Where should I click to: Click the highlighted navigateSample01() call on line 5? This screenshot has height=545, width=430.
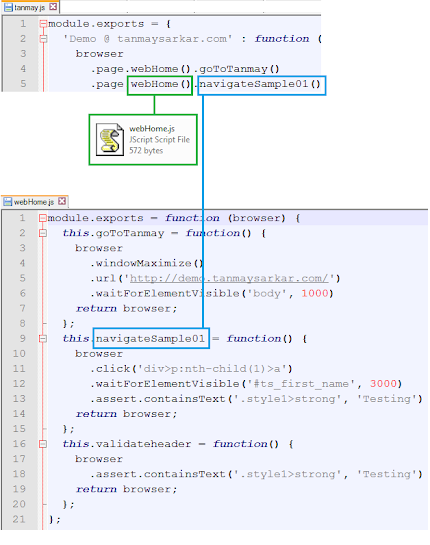click(x=262, y=85)
